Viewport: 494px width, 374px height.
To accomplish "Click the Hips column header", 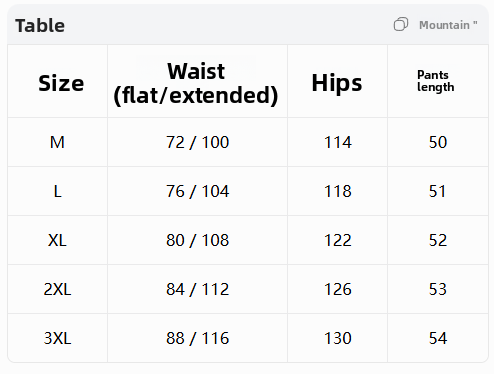I will pos(337,83).
